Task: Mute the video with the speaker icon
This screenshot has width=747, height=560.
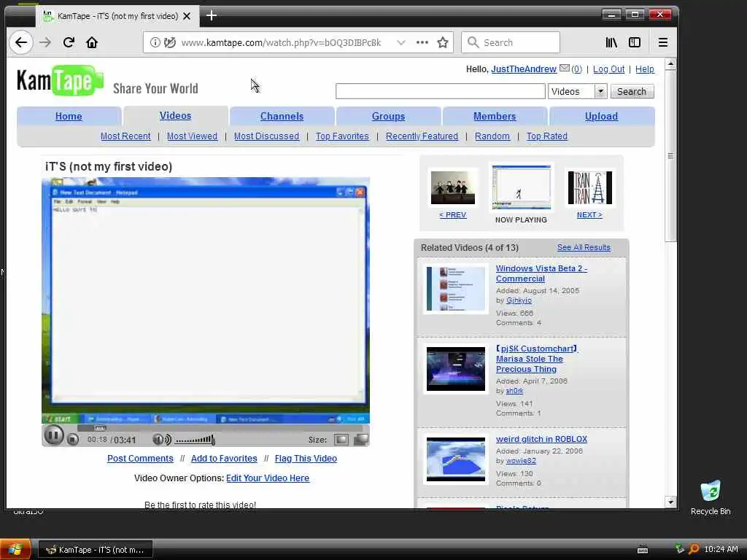Action: coord(162,439)
